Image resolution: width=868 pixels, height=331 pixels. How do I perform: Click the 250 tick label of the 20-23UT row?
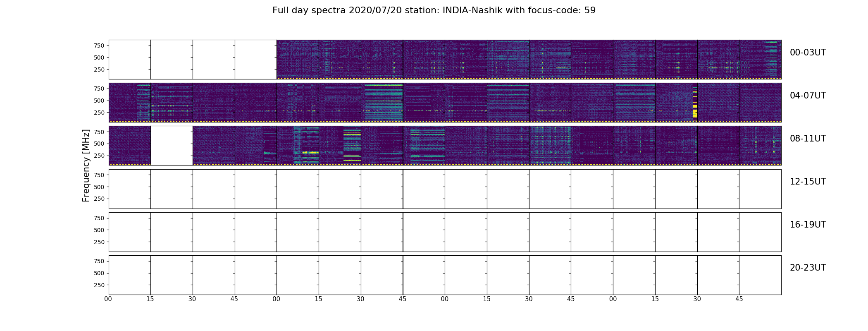(99, 285)
